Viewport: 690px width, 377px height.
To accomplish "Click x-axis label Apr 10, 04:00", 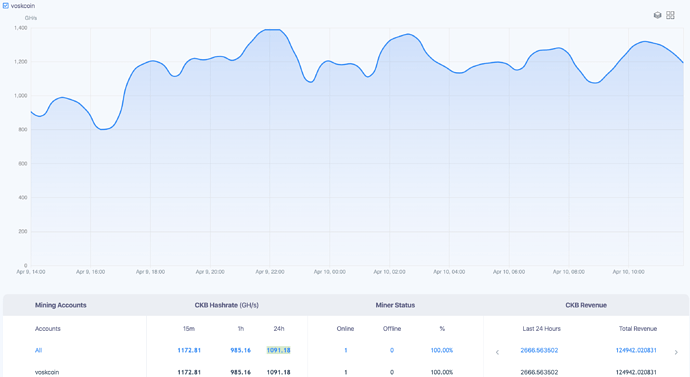I will click(449, 272).
